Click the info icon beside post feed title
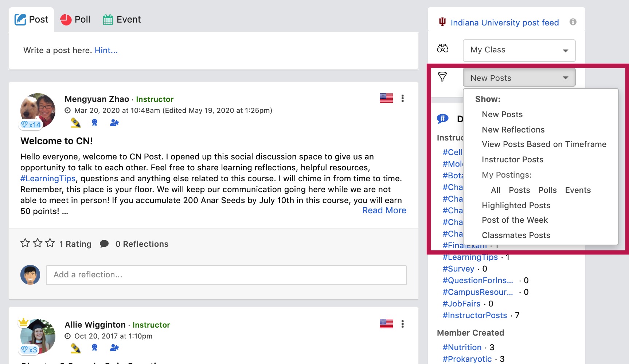 [573, 22]
